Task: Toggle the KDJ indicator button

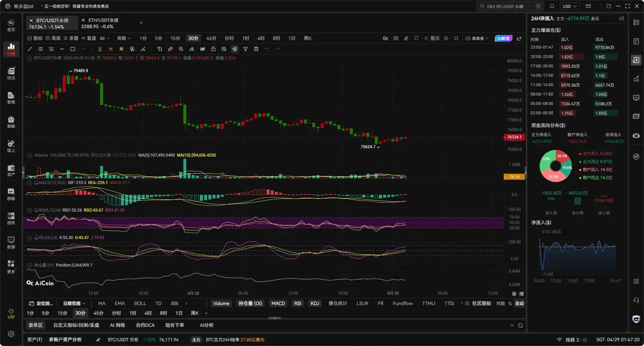Action: (315, 303)
